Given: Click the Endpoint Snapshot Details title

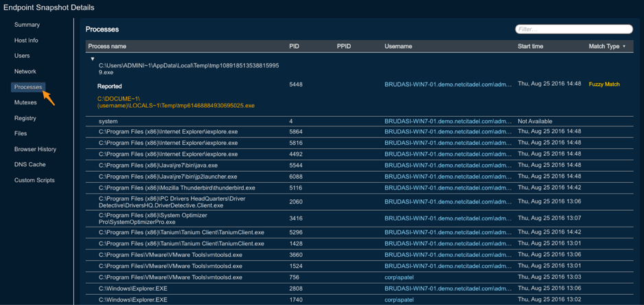Looking at the screenshot, I should [x=49, y=8].
